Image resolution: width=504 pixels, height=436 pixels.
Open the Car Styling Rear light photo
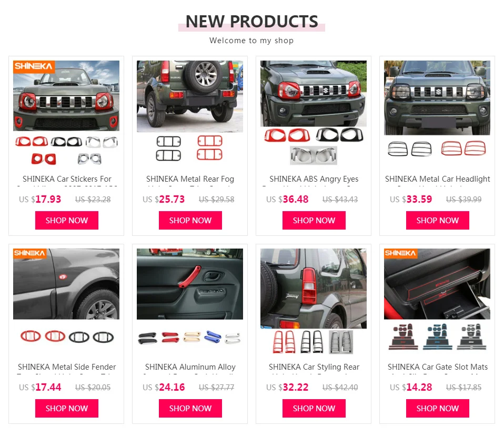click(x=314, y=302)
